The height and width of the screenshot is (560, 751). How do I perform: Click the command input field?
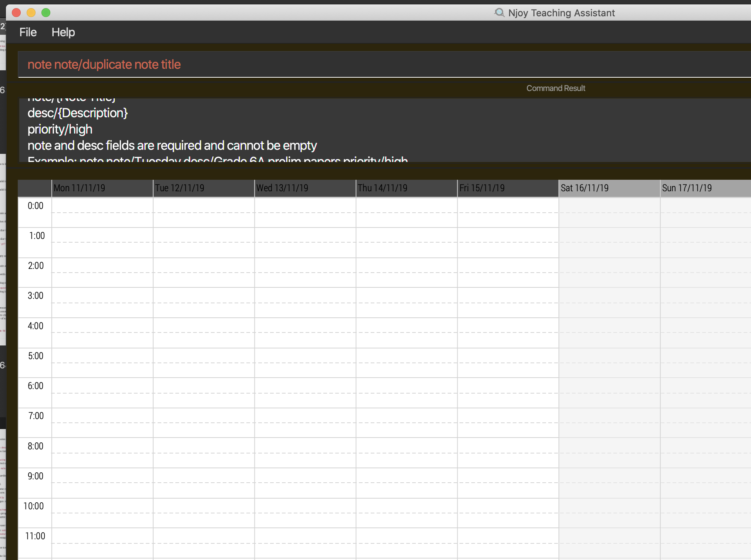pyautogui.click(x=370, y=64)
